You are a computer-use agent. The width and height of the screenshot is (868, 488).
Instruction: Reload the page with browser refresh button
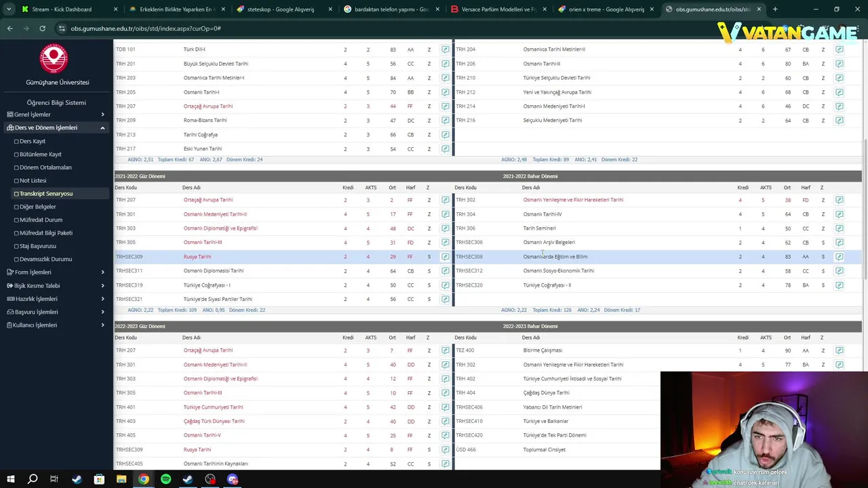[x=42, y=28]
